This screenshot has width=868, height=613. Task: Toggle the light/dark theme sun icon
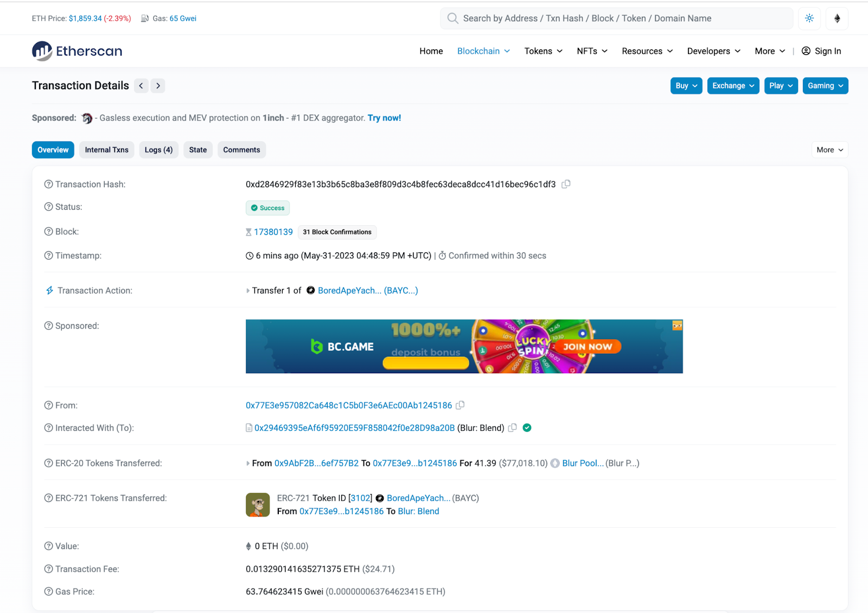pyautogui.click(x=809, y=18)
